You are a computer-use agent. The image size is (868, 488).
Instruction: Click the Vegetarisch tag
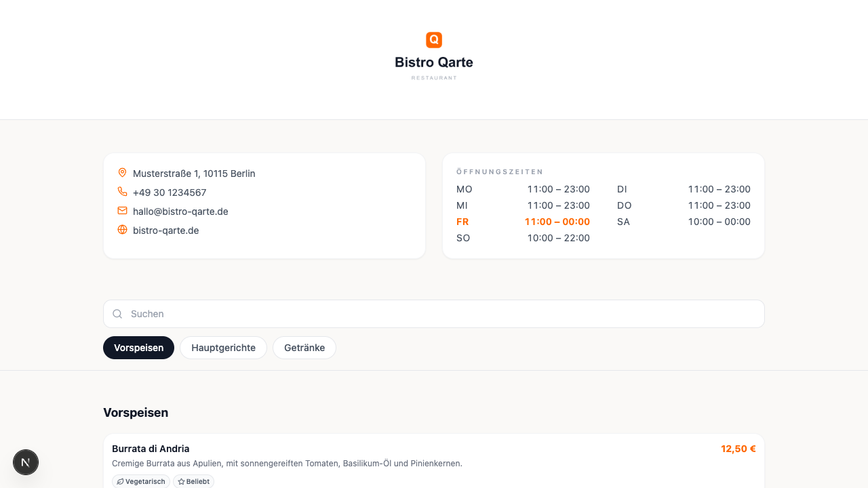click(x=141, y=481)
